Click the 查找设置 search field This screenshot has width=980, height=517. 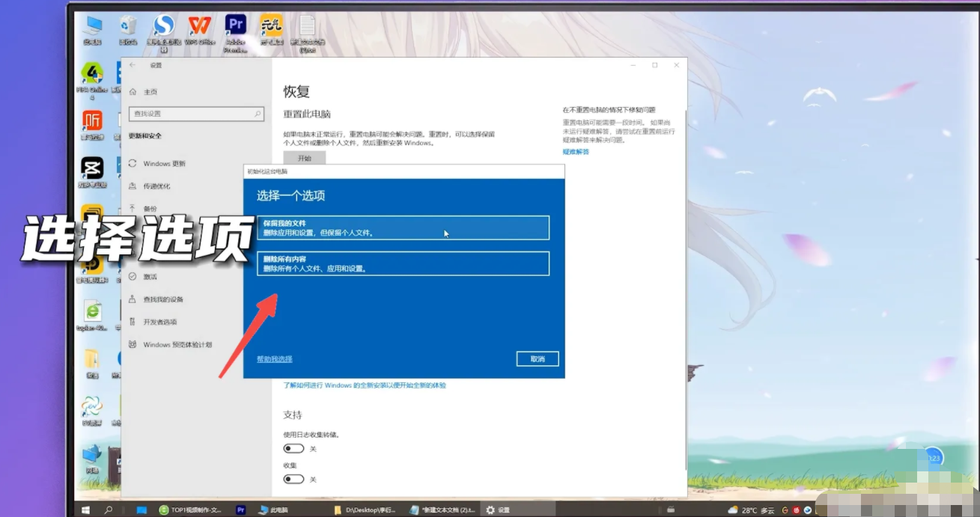coord(196,114)
